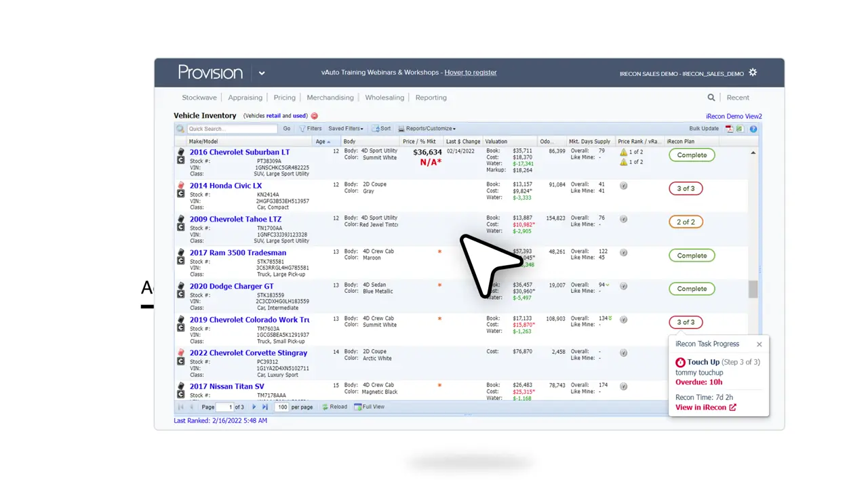Open the 2016 Chevrolet Suburban LT vehicle link
Image resolution: width=868 pixels, height=488 pixels.
pyautogui.click(x=239, y=152)
